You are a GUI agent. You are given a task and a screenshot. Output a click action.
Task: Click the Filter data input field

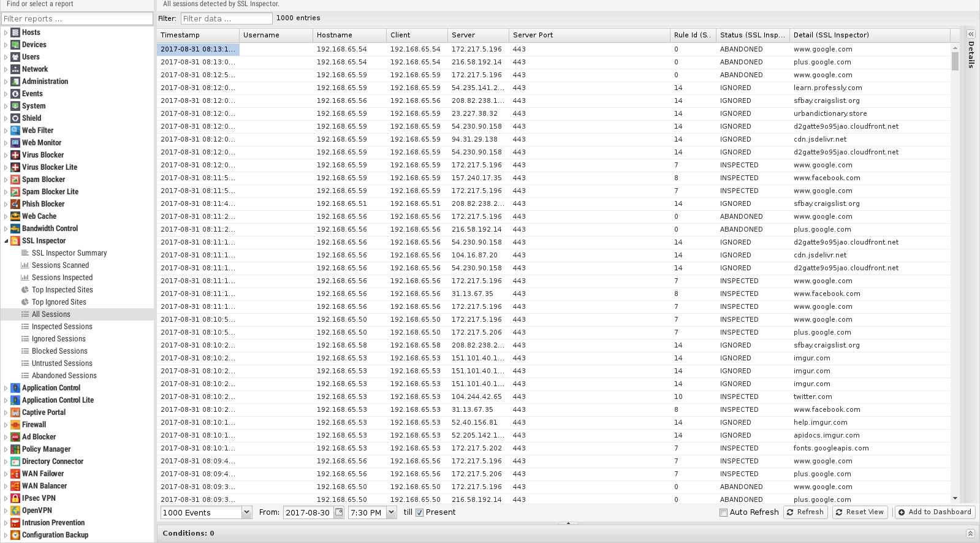[226, 18]
